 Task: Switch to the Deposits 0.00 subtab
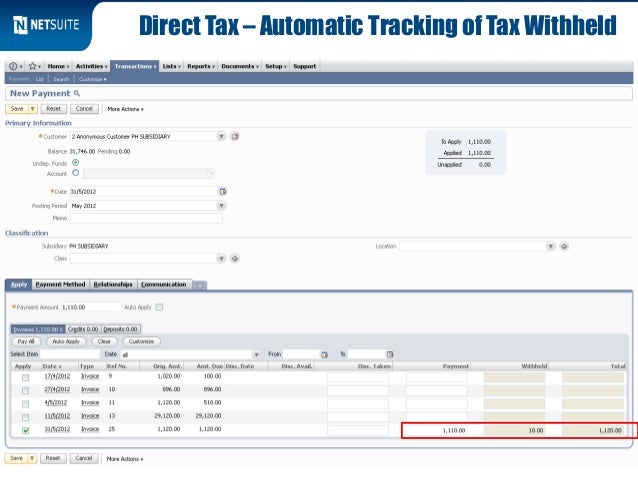pyautogui.click(x=120, y=329)
